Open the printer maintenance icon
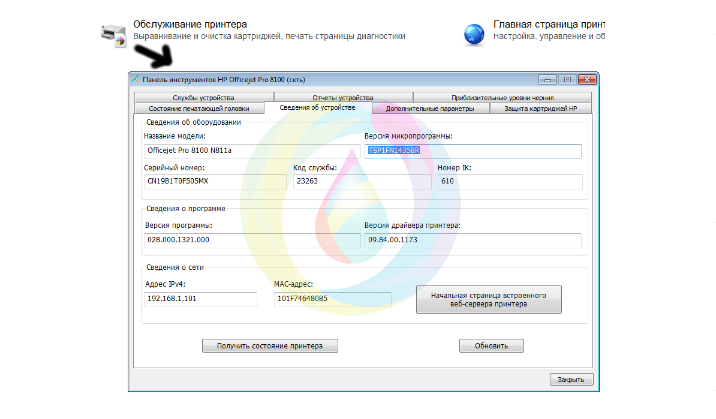Image resolution: width=716 pixels, height=419 pixels. tap(114, 36)
